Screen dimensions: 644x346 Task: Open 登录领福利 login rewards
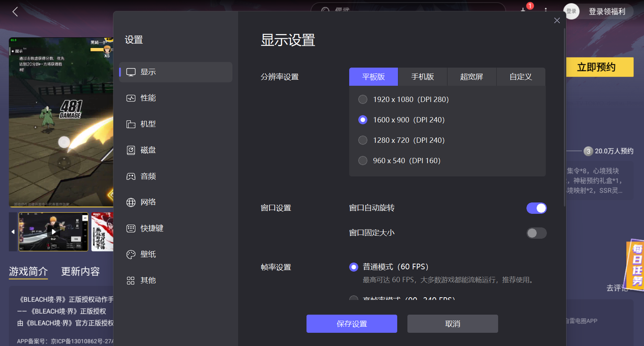[x=607, y=12]
